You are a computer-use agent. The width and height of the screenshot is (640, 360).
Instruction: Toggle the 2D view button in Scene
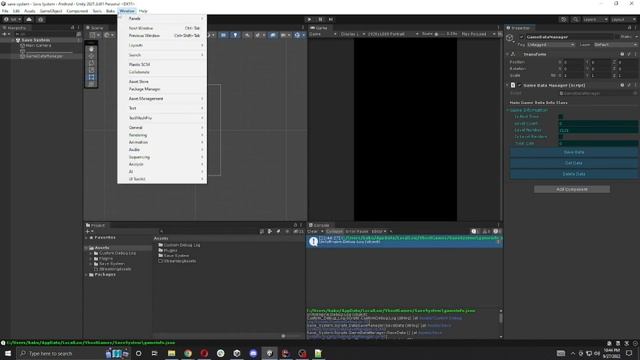pos(223,35)
